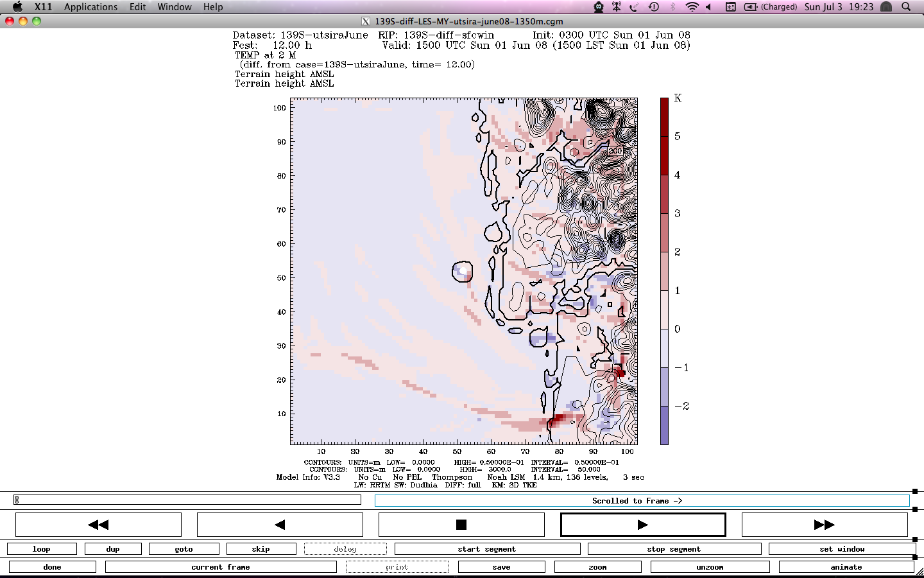Click the 'Fcst: 12.00 h' text
The width and height of the screenshot is (924, 578).
point(272,45)
